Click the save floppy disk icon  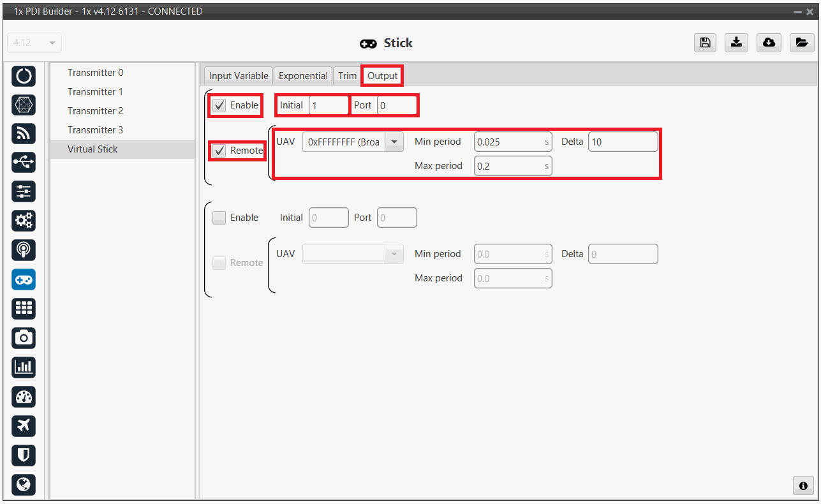pyautogui.click(x=705, y=43)
